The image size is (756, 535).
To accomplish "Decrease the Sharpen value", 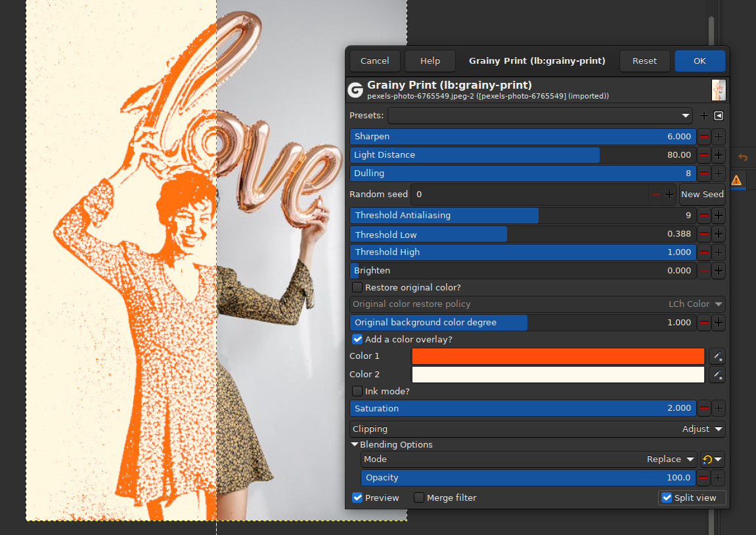I will click(704, 137).
